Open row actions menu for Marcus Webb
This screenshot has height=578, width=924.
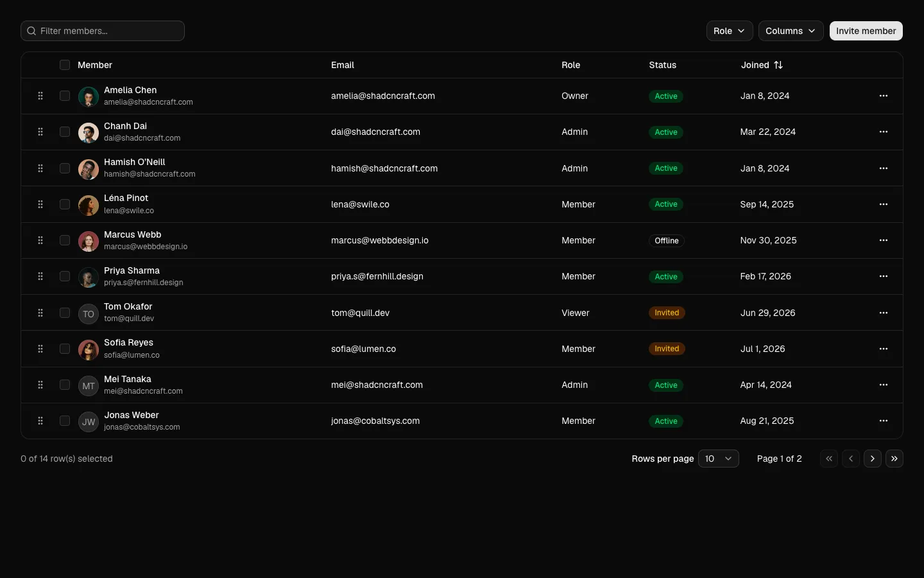[884, 240]
